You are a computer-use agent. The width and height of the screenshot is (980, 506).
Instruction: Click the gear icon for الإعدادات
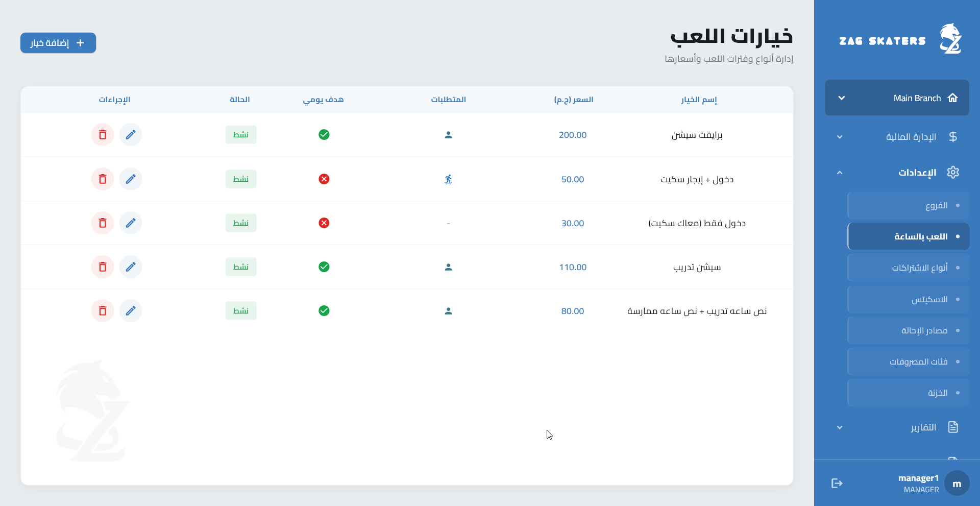pos(953,172)
